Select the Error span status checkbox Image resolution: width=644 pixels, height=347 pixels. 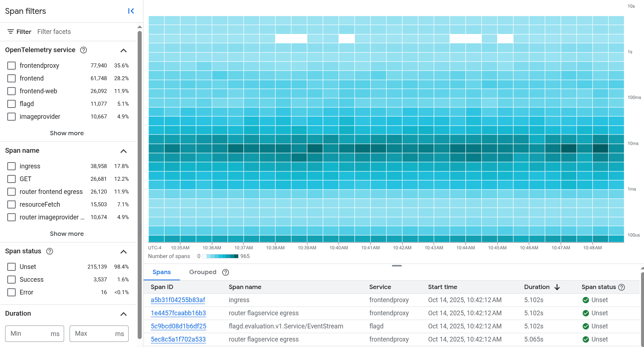pyautogui.click(x=11, y=292)
